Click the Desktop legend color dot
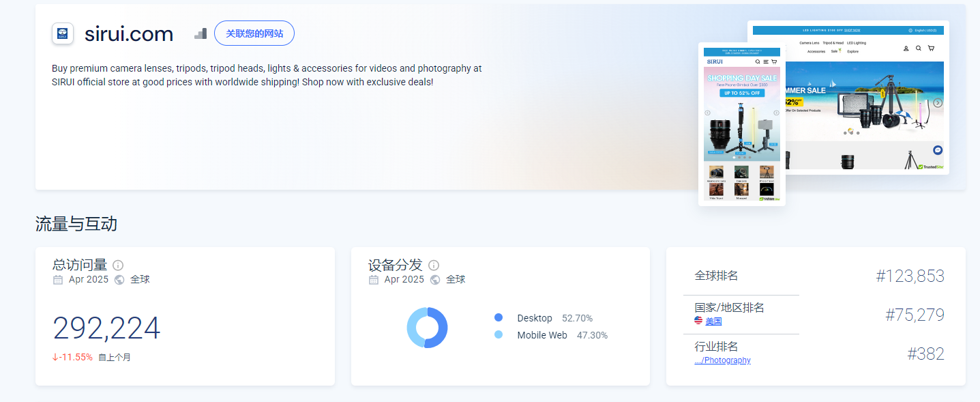980x402 pixels. tap(499, 318)
